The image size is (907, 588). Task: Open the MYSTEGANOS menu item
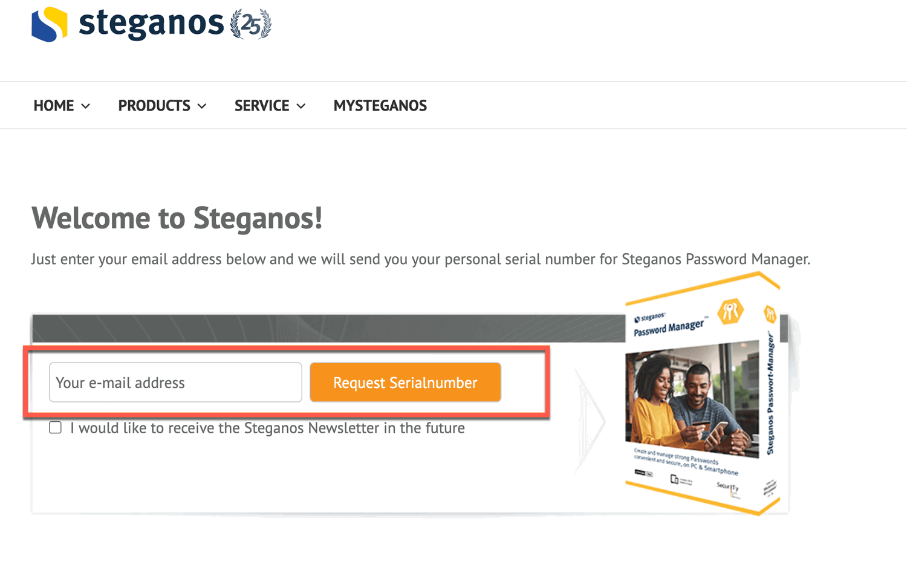(x=380, y=105)
